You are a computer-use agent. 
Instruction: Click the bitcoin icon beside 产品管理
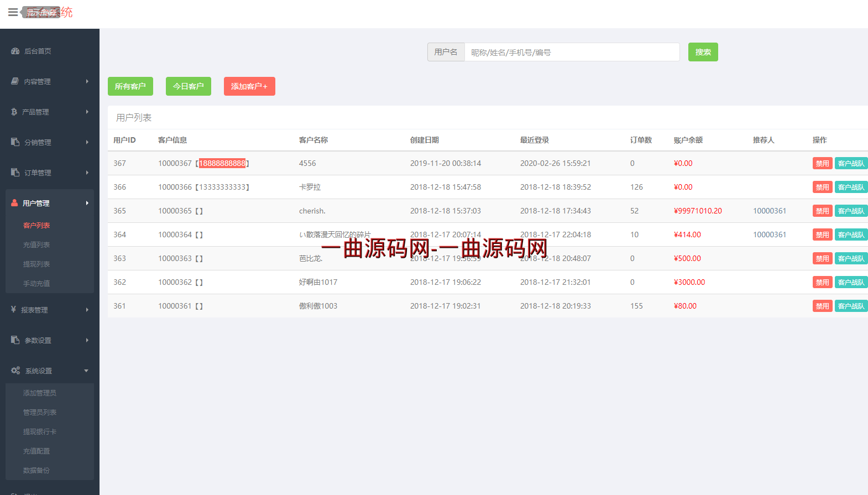[x=14, y=112]
